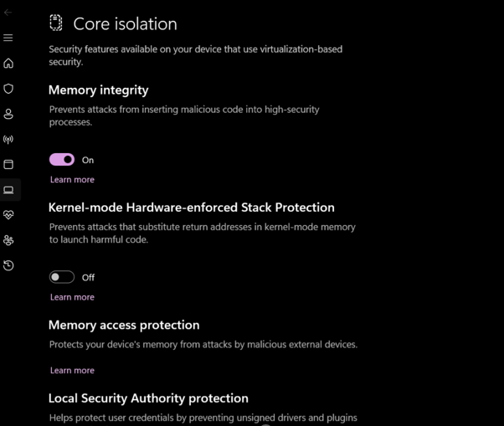Open Virus & threat protection shield icon

tap(8, 89)
